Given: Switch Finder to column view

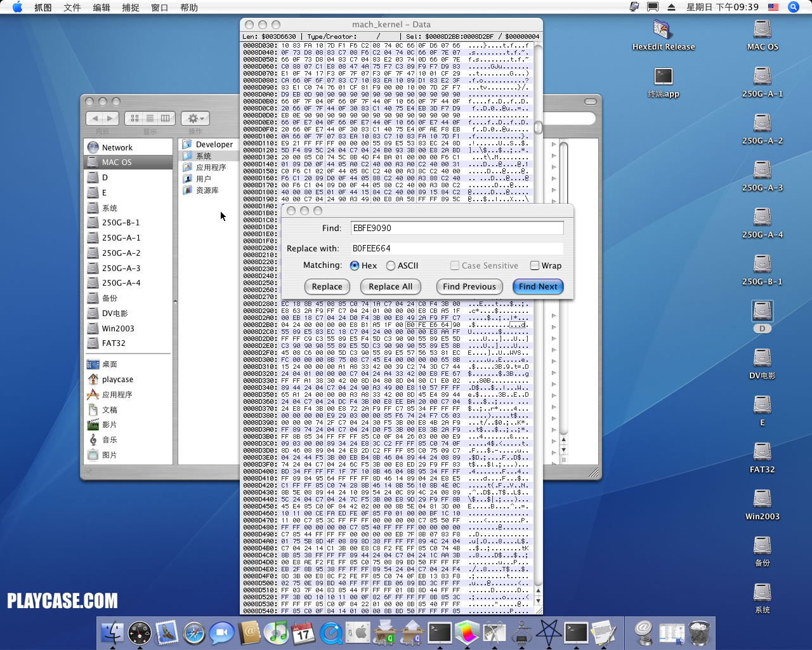Looking at the screenshot, I should coord(165,118).
